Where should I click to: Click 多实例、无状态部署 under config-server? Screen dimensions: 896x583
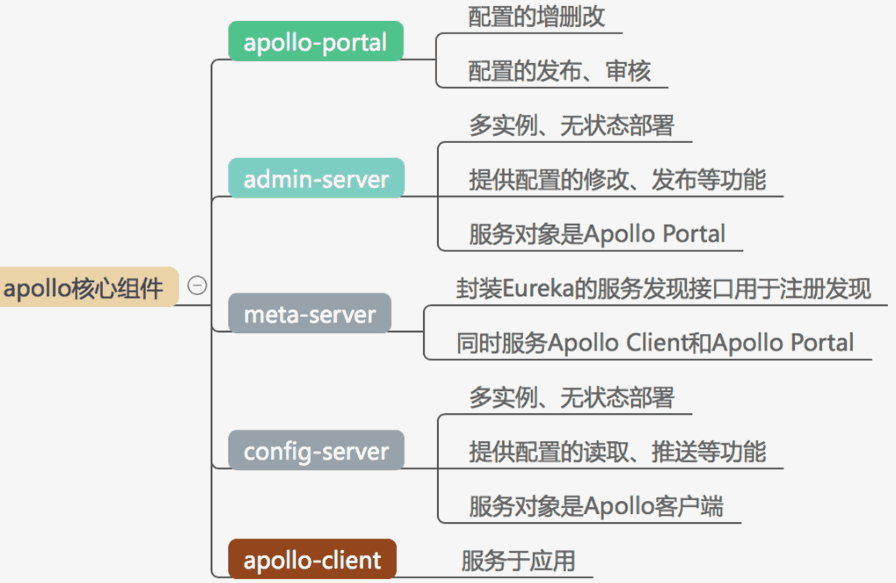pyautogui.click(x=572, y=397)
